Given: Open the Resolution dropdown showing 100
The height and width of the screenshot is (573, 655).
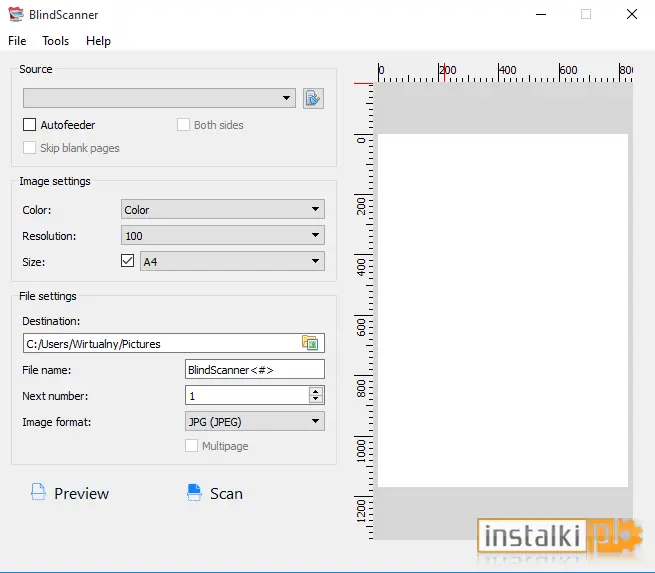Looking at the screenshot, I should 223,236.
